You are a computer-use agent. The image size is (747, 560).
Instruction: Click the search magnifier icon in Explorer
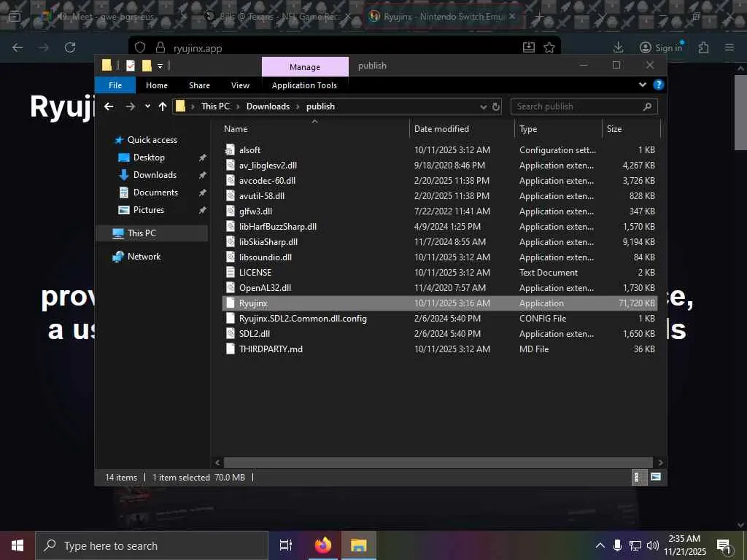pos(647,106)
